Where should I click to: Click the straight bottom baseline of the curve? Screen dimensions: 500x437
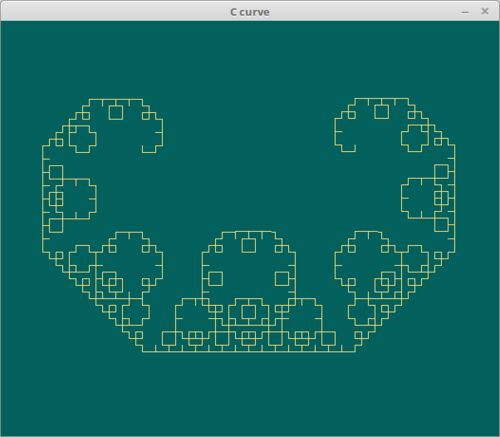click(249, 352)
